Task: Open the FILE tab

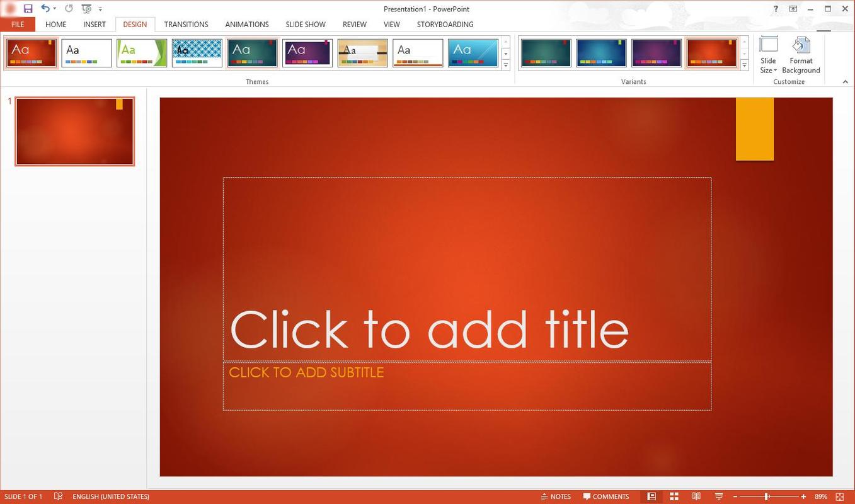Action: (x=18, y=25)
